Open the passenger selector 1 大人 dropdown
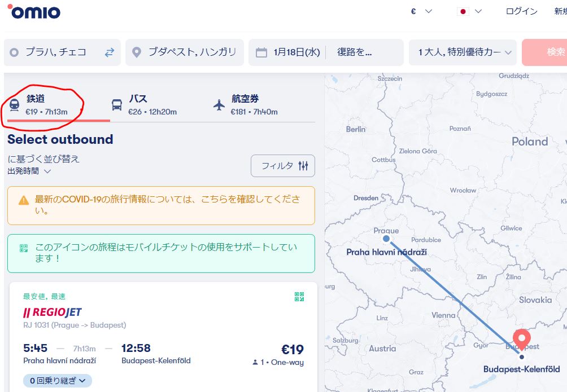This screenshot has width=567, height=392. [x=463, y=52]
